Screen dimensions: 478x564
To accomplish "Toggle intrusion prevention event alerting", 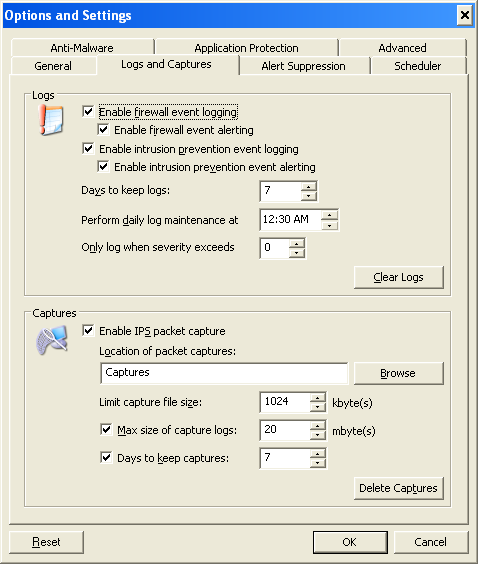I will coord(103,167).
